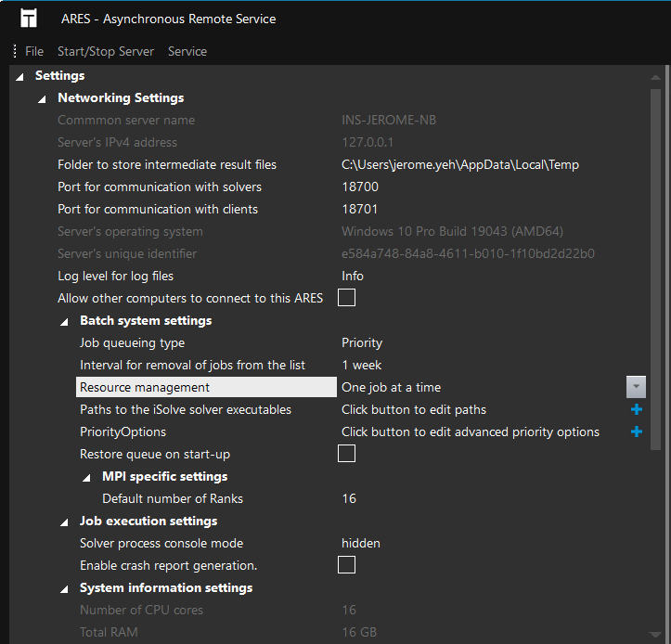Collapse the System information settings section
Screen dimensions: 671x644
click(x=64, y=588)
